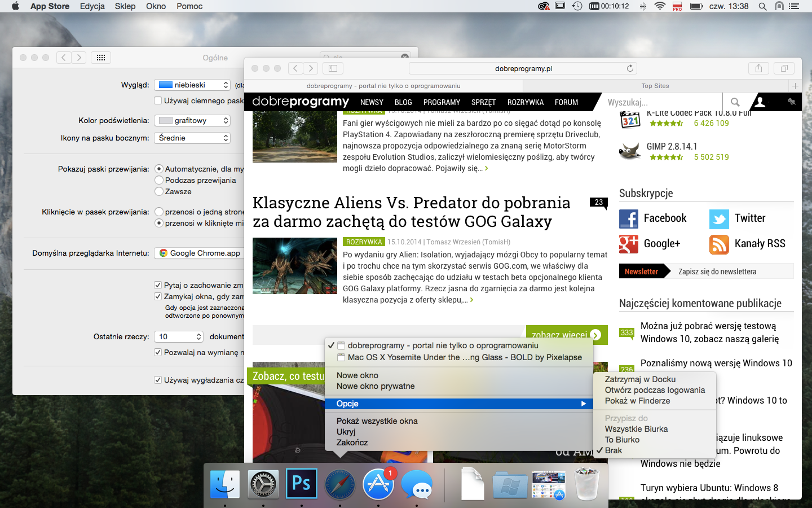Enable 'Używaj ciemnego paska' checkbox
The width and height of the screenshot is (812, 508).
click(158, 100)
